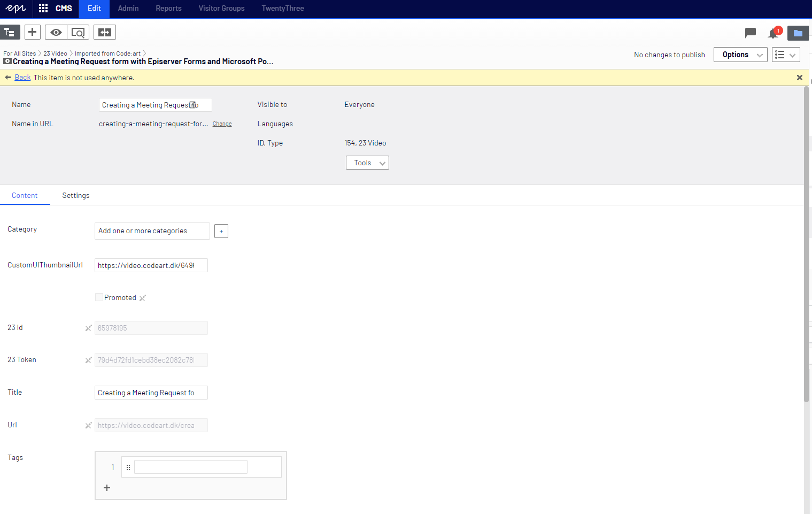
Task: Expand the Options dropdown
Action: click(x=740, y=55)
